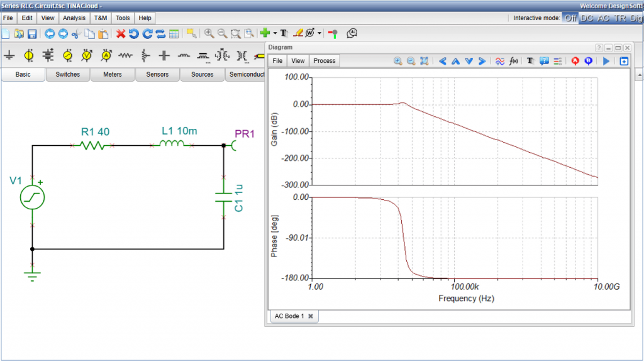Click the V1 voltage source symbol
The width and height of the screenshot is (644, 362).
(32, 197)
